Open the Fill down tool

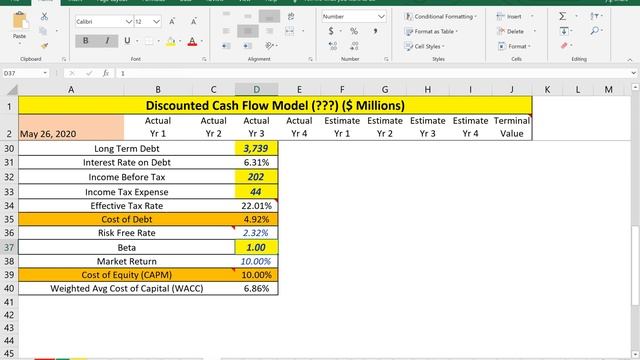click(564, 31)
